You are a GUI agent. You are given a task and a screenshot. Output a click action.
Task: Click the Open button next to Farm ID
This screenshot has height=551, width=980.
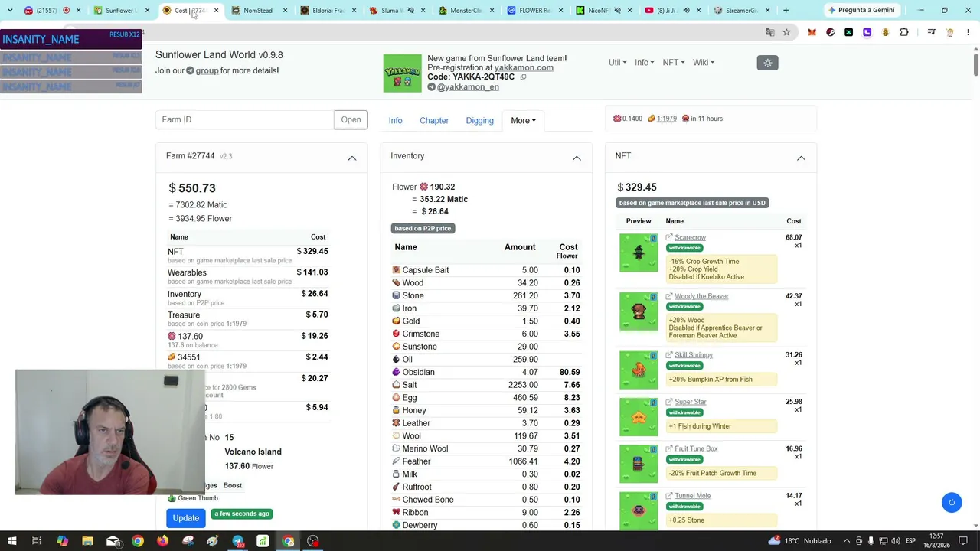(351, 119)
